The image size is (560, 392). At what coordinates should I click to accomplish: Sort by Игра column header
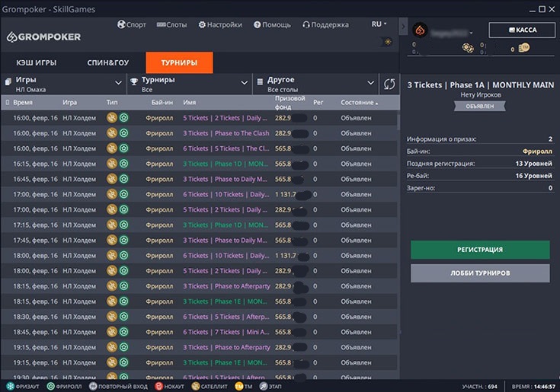pyautogui.click(x=69, y=102)
